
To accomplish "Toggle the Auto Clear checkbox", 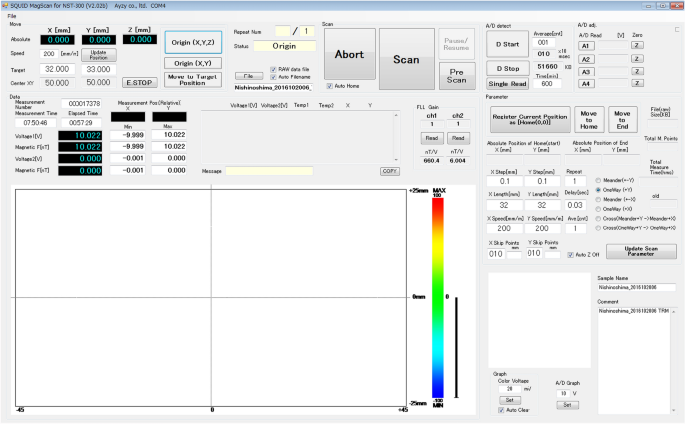I will (x=501, y=410).
